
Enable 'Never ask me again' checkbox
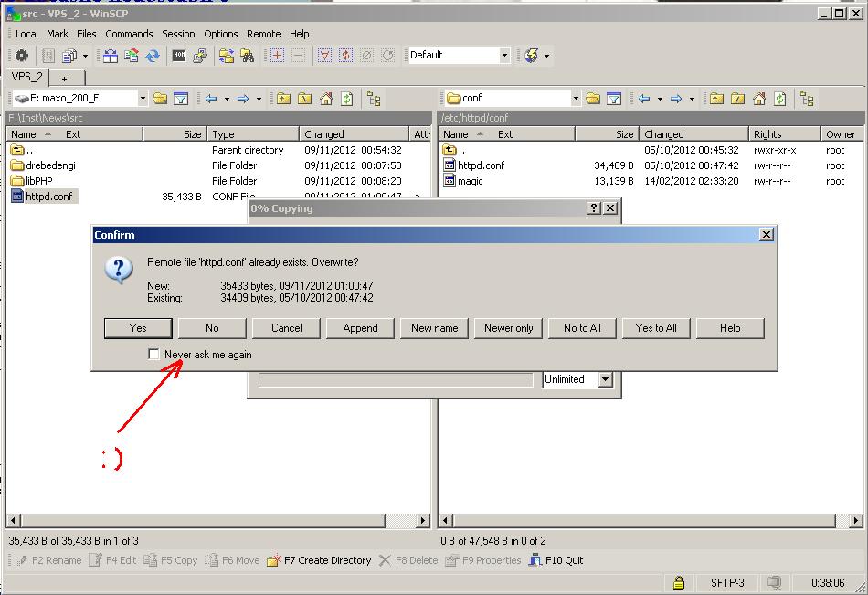[x=153, y=355]
